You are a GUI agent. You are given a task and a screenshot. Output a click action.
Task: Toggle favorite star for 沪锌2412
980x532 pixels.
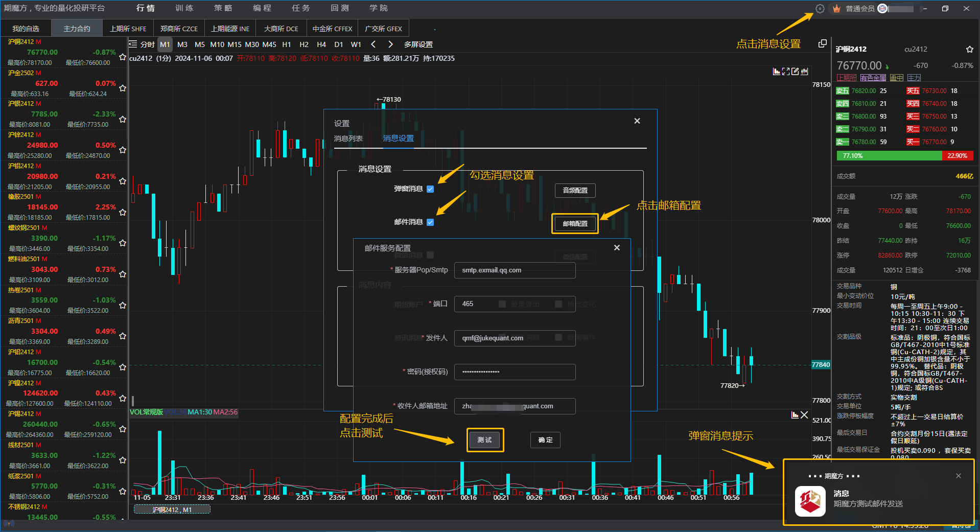coord(123,150)
